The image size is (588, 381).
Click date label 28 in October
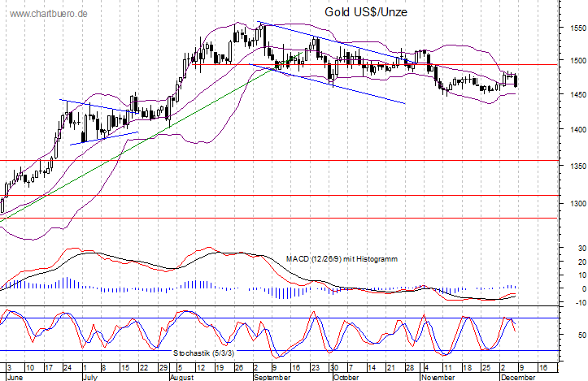pyautogui.click(x=410, y=368)
